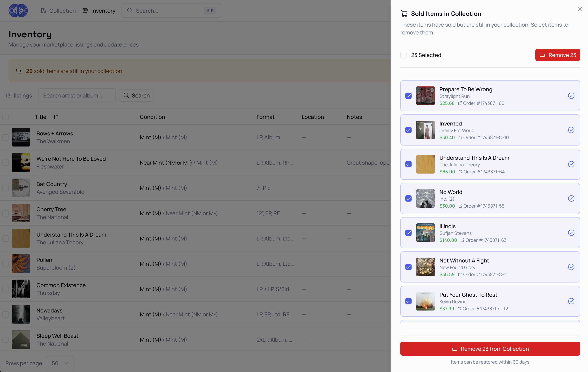Click Remove 23 from Collection button
This screenshot has width=588, height=372.
click(490, 348)
